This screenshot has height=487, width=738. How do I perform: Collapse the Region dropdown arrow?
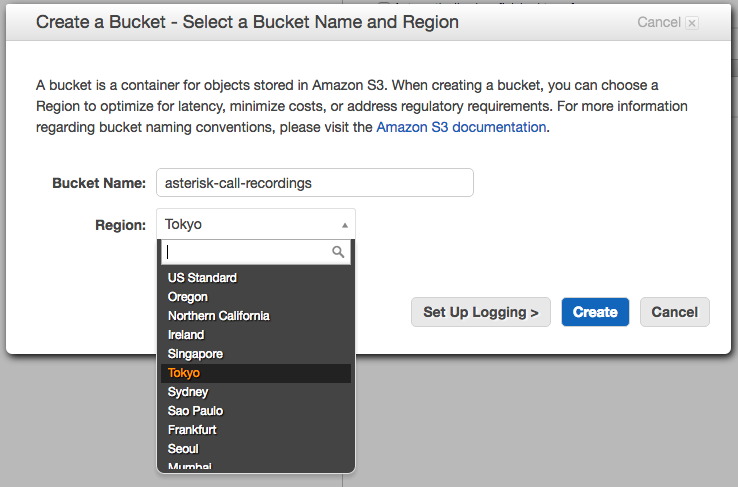[344, 225]
